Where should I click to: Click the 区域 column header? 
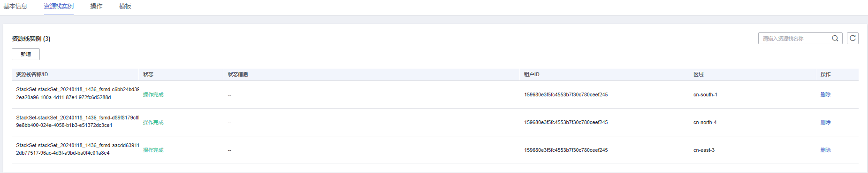(x=699, y=74)
